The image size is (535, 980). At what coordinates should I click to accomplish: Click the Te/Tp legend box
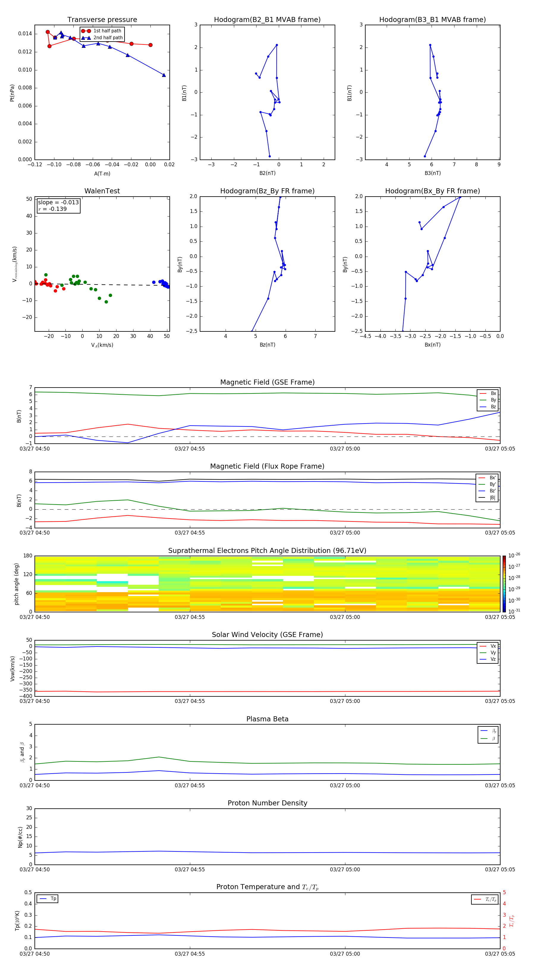click(x=485, y=899)
